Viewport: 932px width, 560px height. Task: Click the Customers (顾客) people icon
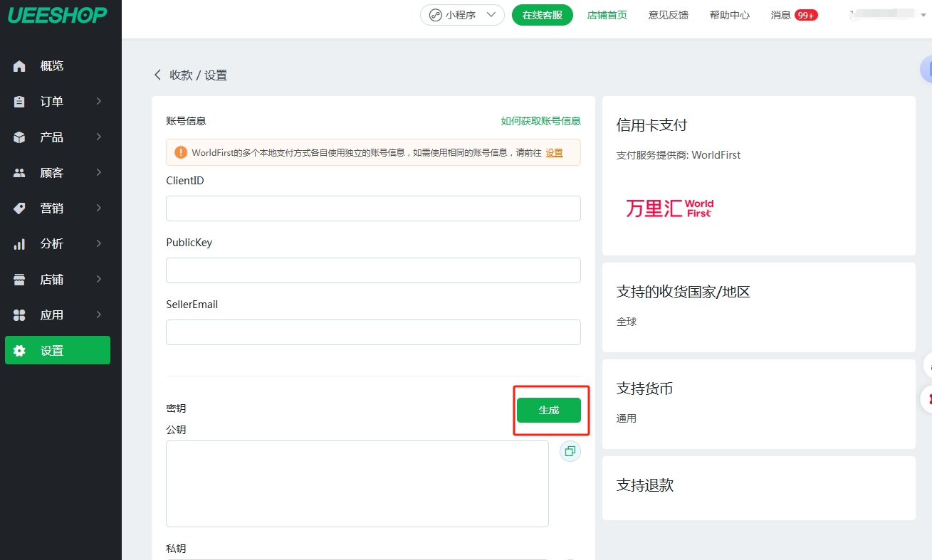(x=19, y=173)
